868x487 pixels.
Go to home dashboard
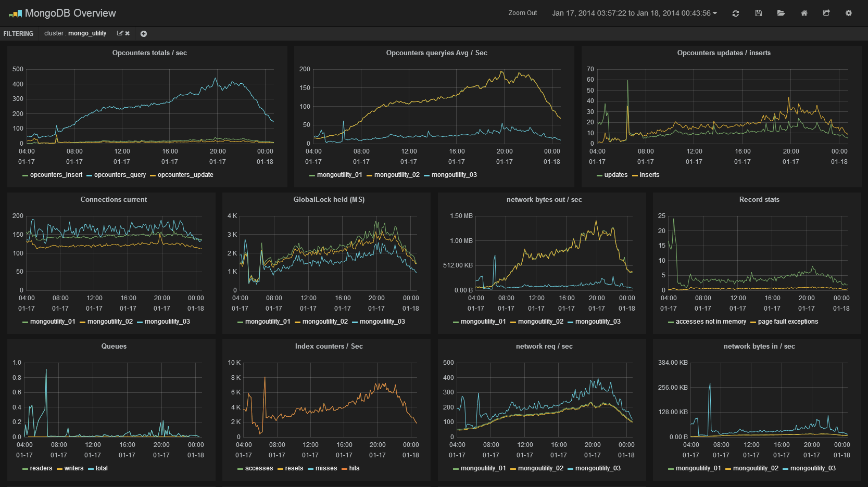[x=804, y=13]
